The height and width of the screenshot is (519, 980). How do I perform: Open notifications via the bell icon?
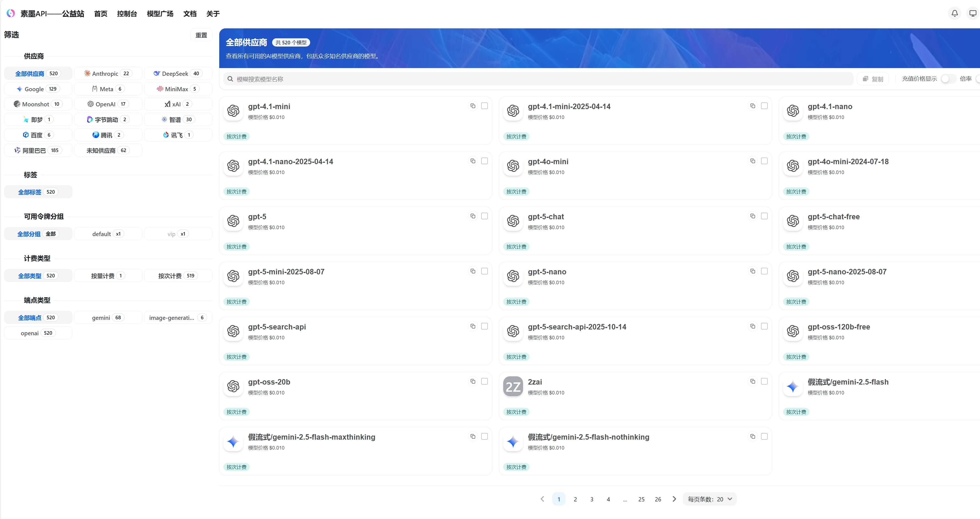click(x=954, y=13)
